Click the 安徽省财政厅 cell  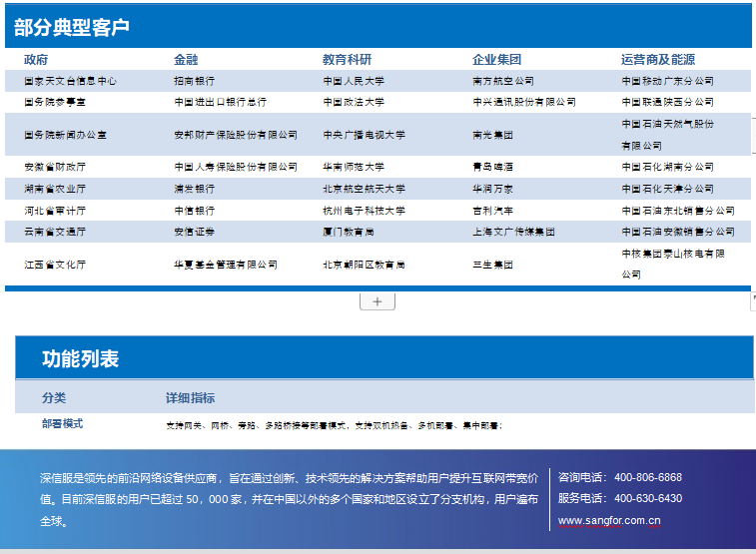coord(55,167)
